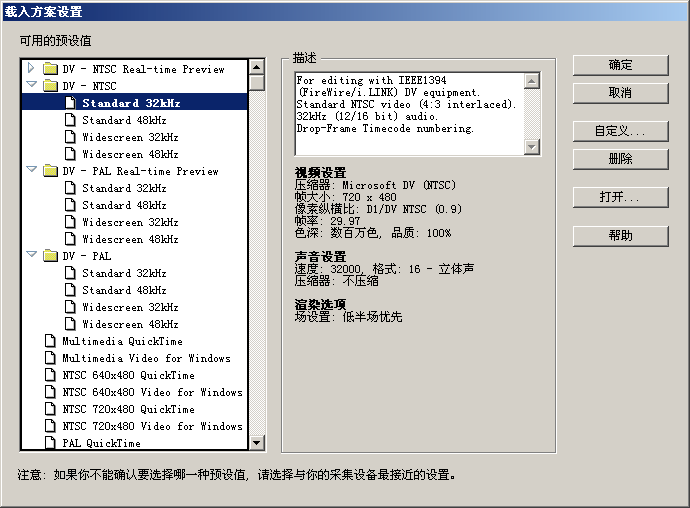Click the 删除 (Delete) button

click(x=620, y=159)
